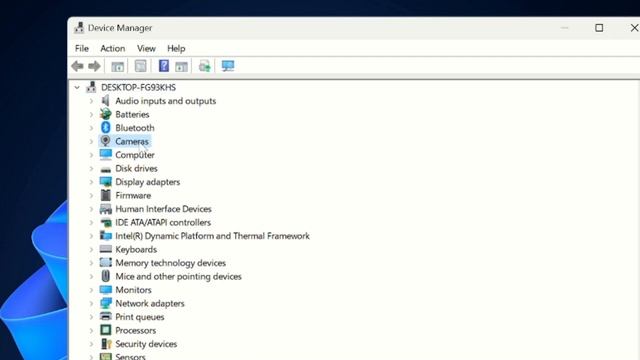The image size is (640, 360).
Task: Open the Action menu
Action: coord(113,48)
